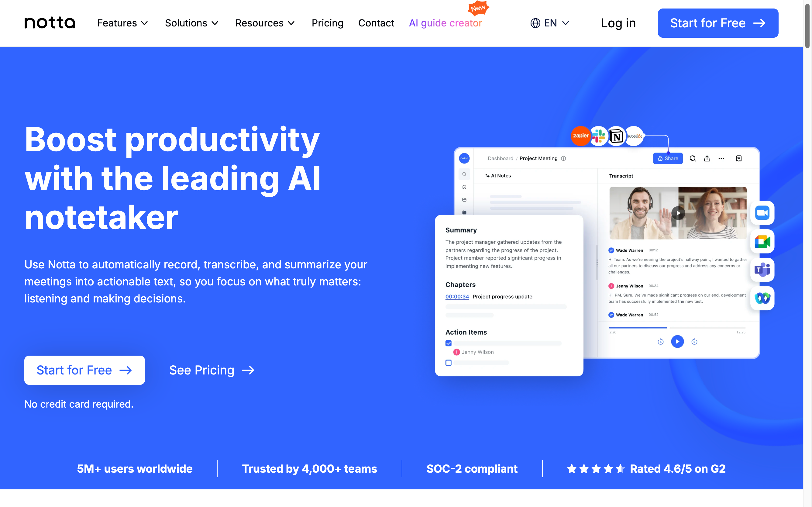Click the transcript playback play button

coord(676,341)
